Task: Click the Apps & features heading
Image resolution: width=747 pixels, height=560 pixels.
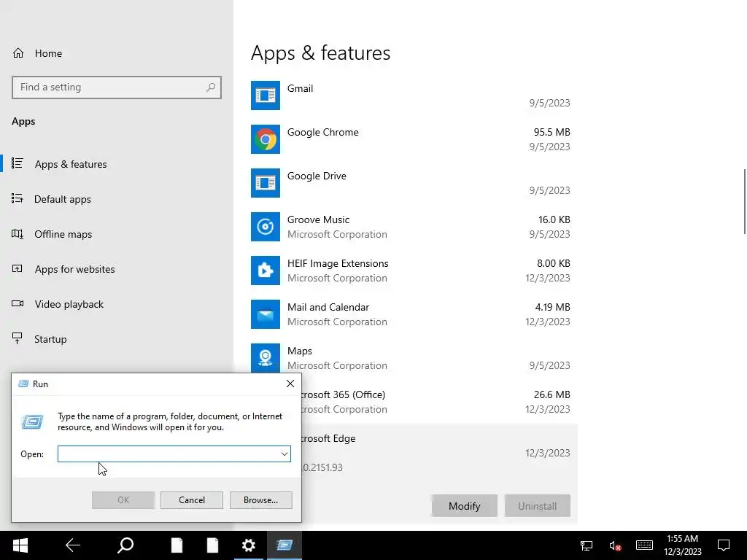Action: 321,52
